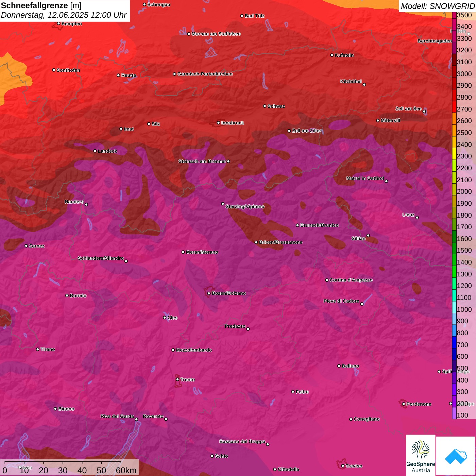
Task: Click the 'Kufstein' label
Action: (x=344, y=55)
